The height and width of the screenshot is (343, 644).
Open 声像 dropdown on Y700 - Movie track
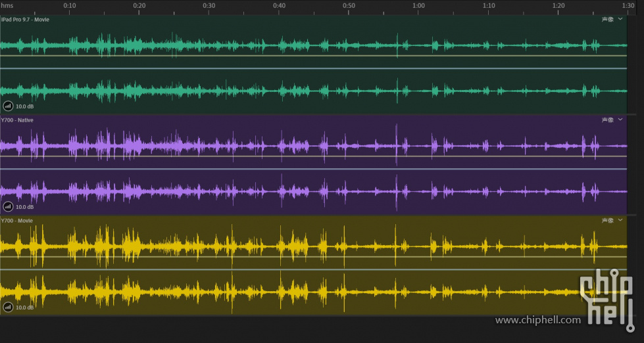607,220
